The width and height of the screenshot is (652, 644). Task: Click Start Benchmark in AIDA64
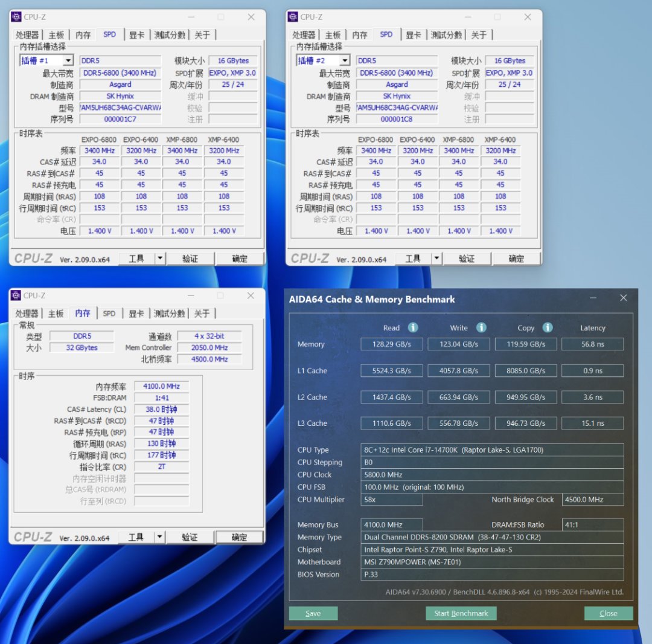[461, 613]
